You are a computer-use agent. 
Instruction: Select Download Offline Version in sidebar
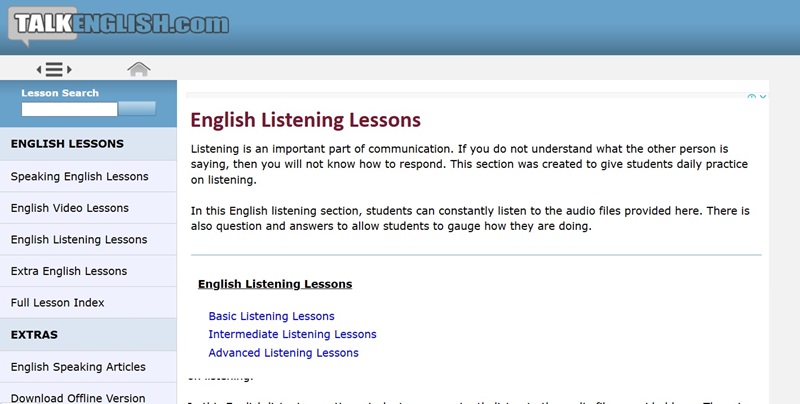click(x=78, y=397)
